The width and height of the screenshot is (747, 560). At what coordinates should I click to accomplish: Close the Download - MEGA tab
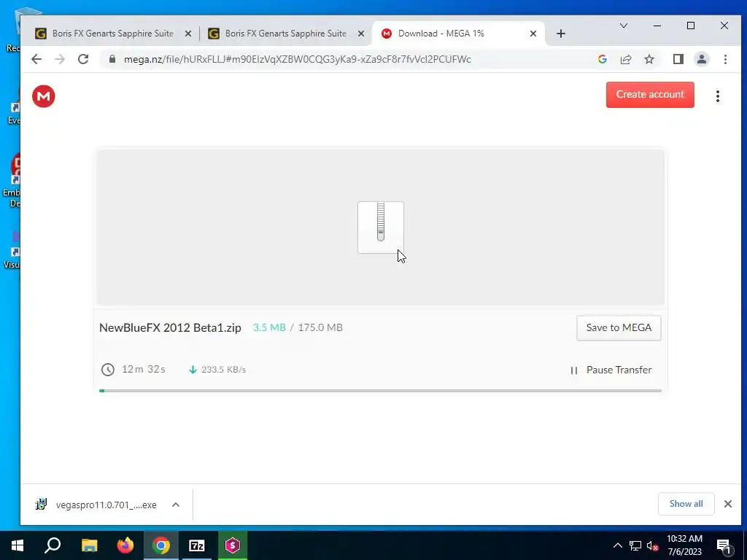[x=533, y=34]
